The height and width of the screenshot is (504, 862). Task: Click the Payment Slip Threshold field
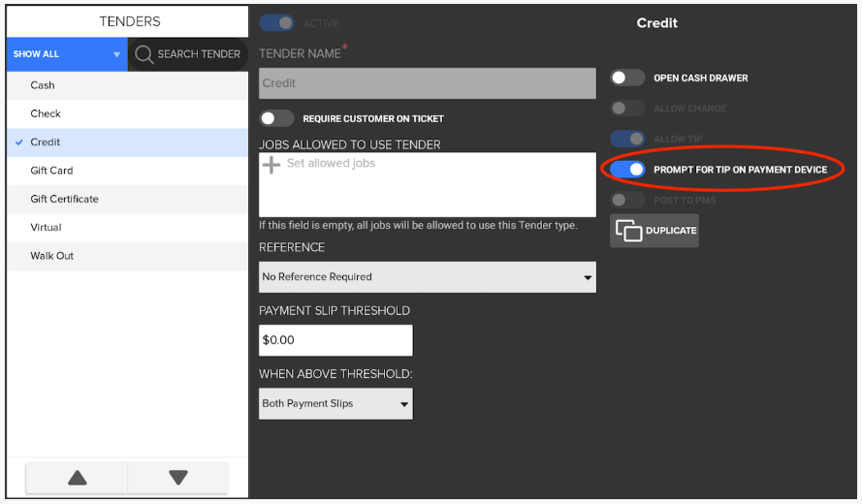click(335, 340)
